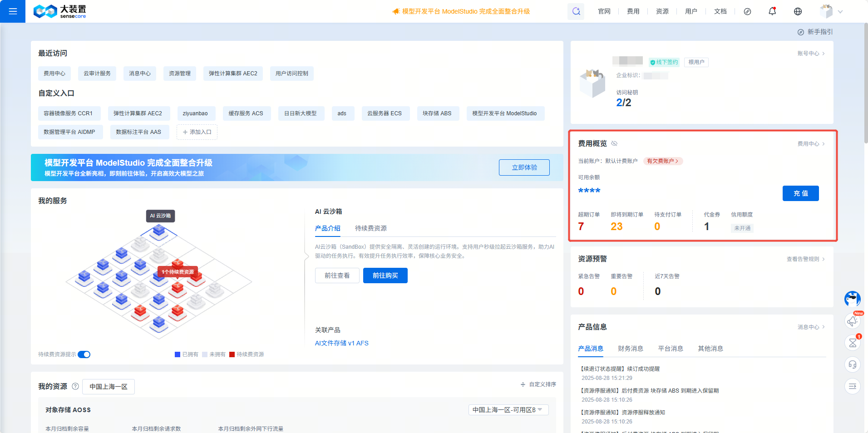
Task: Check pending tasks via the hourglass icon
Action: point(852,343)
